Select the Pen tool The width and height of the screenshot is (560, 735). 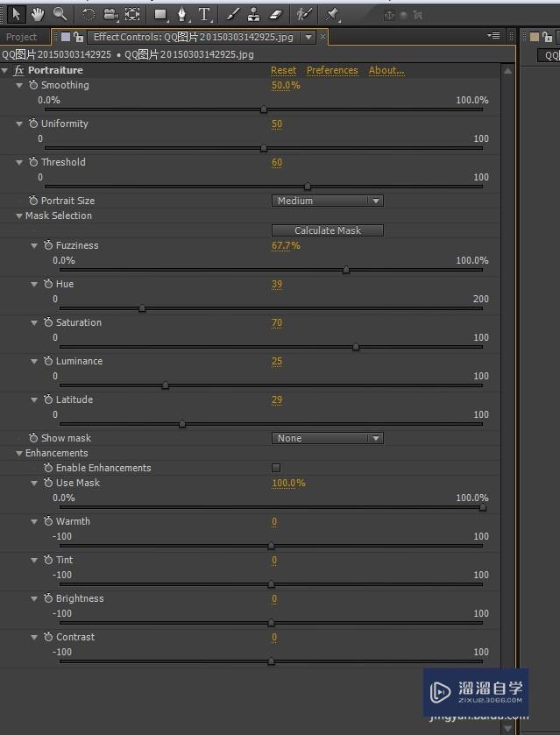[x=182, y=14]
